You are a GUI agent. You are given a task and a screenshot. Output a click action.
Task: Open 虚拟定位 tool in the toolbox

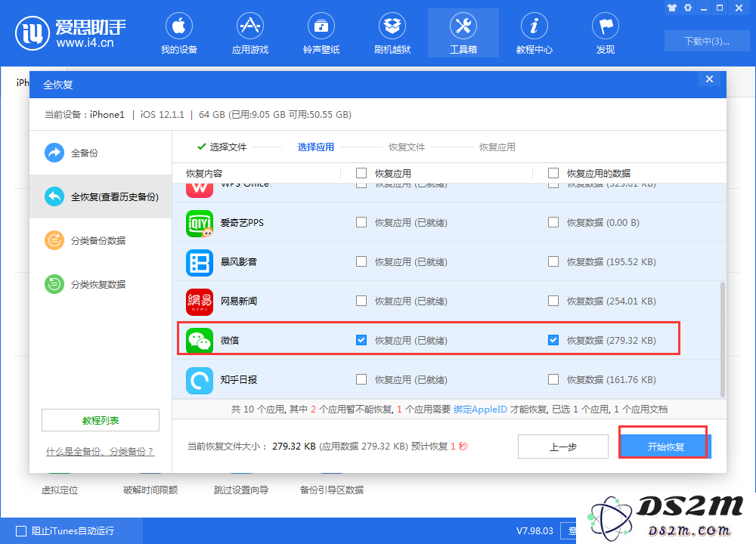click(x=60, y=490)
